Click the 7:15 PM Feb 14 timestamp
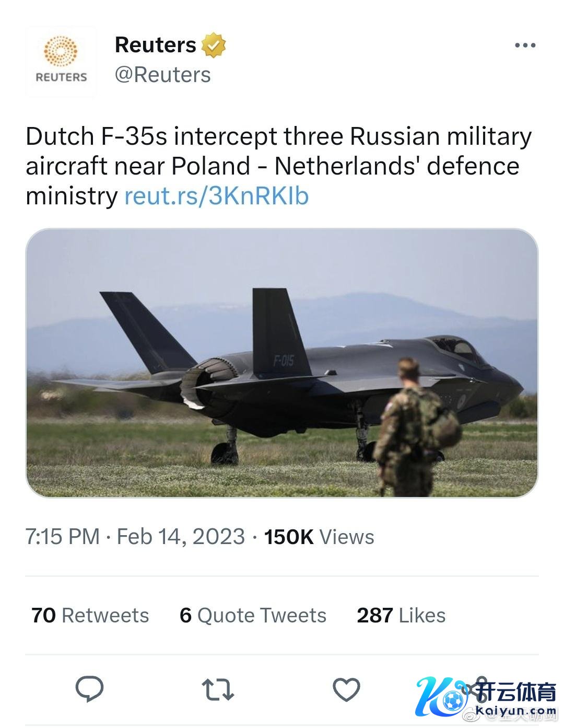This screenshot has height=728, width=564. click(x=135, y=537)
